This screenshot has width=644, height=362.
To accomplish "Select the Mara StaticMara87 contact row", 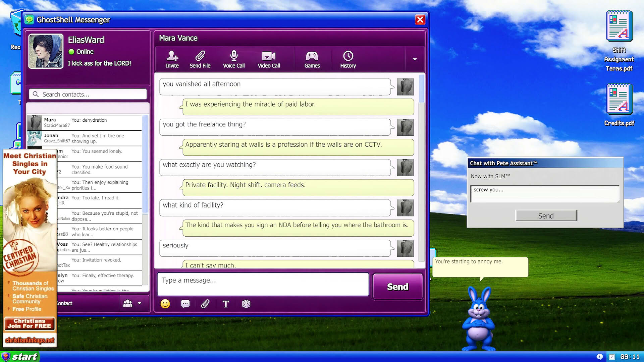I will pyautogui.click(x=85, y=123).
